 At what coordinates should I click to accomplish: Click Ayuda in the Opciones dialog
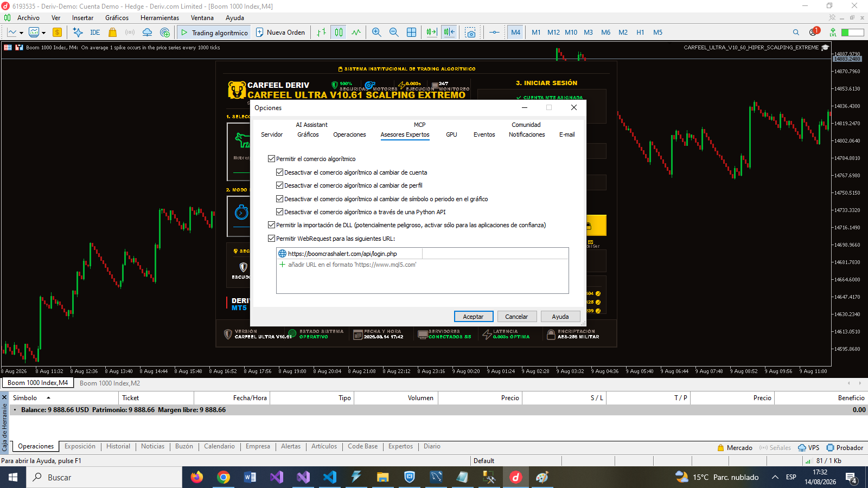coord(560,317)
